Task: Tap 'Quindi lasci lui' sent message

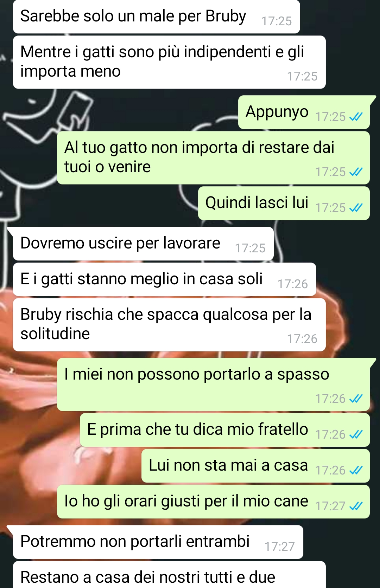Action: 284,203
